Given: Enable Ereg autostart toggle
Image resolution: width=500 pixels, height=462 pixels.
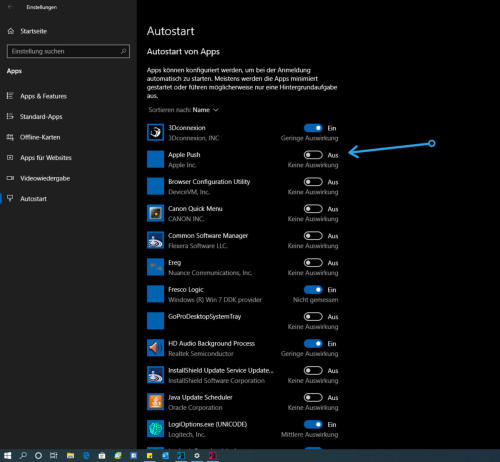Looking at the screenshot, I should [313, 263].
